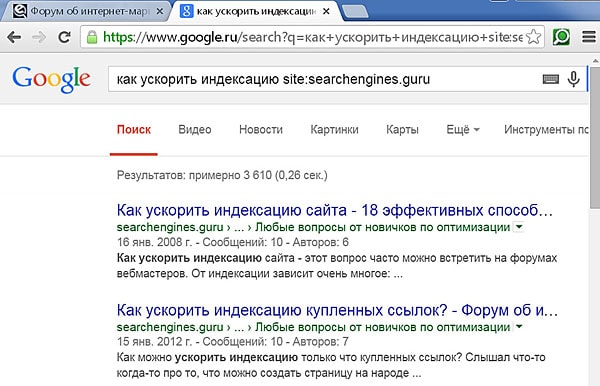Image resolution: width=600 pixels, height=386 pixels.
Task: Expand the Ещё dropdown menu
Action: click(x=463, y=130)
